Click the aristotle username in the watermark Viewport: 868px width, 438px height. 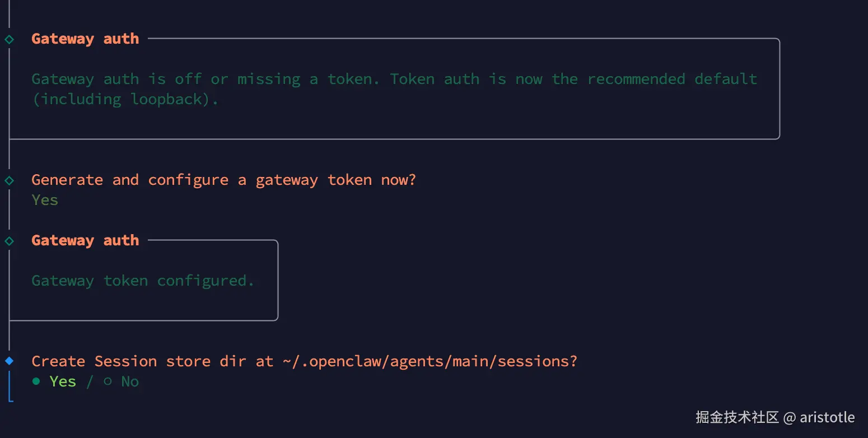[827, 417]
